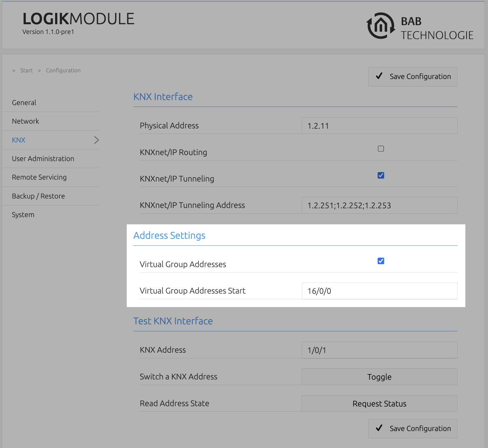The height and width of the screenshot is (448, 488).
Task: Click the "Virtual Group Addresses Start" label
Action: point(192,291)
